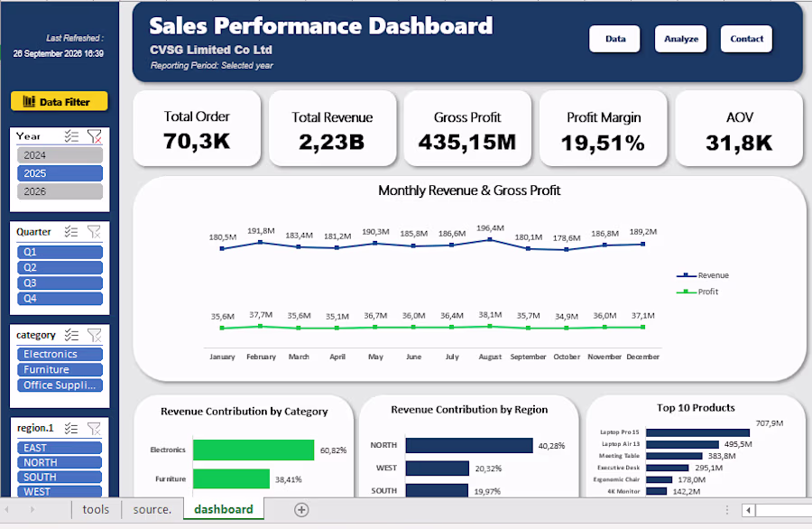Open the Data button in header
The height and width of the screenshot is (529, 812).
(x=614, y=39)
